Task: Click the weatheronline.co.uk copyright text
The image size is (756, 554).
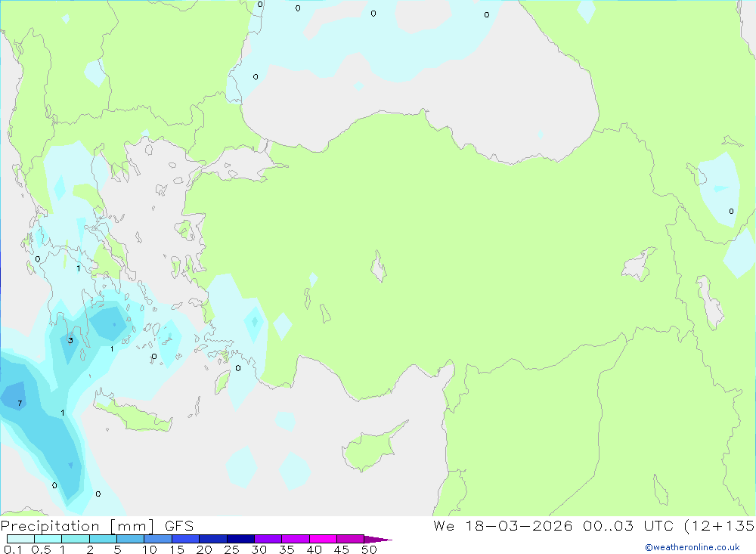Action: coord(692,547)
